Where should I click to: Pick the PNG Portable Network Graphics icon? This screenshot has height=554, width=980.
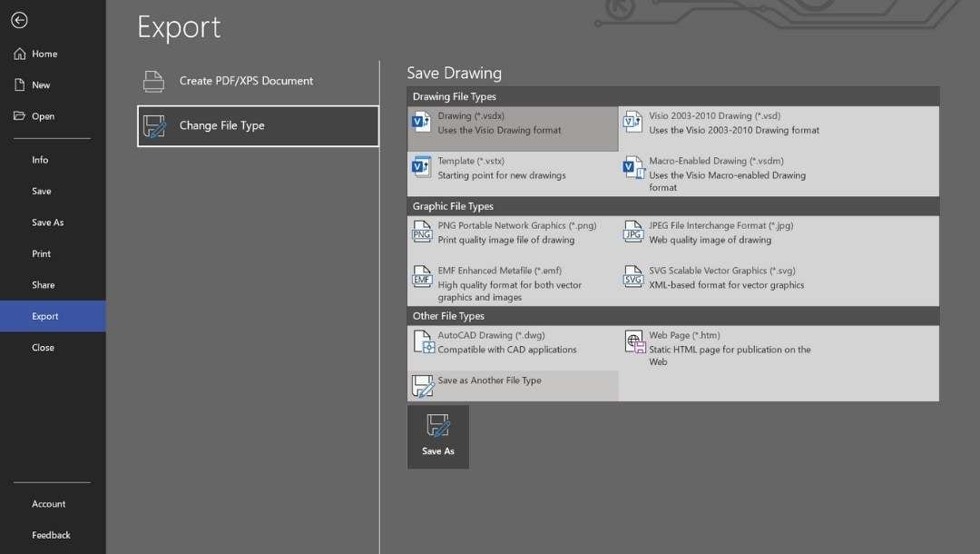421,232
